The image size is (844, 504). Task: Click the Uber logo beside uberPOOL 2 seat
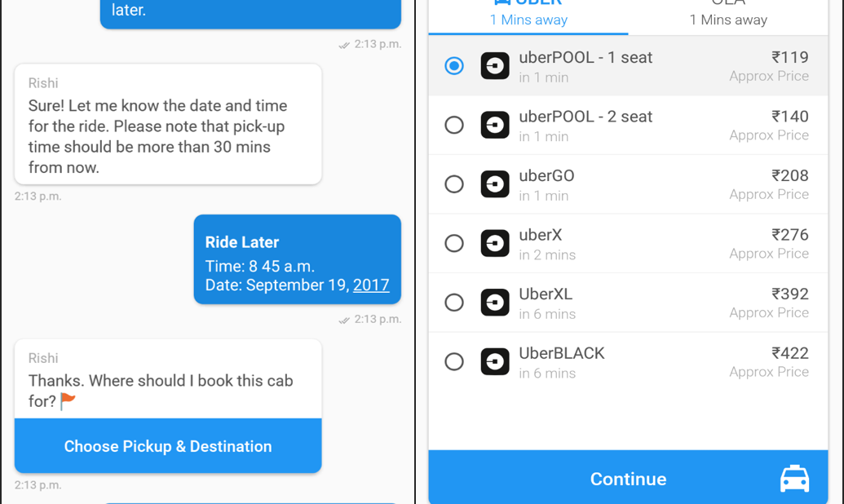[x=495, y=125]
